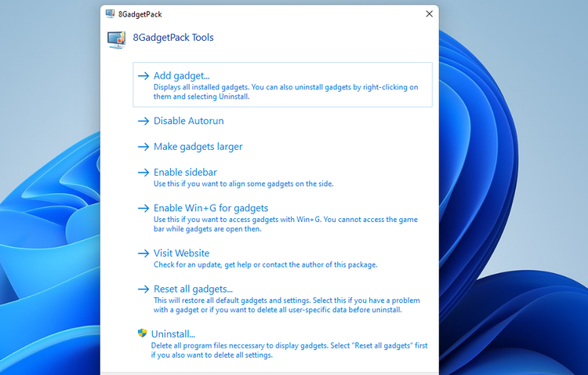Click the 8GadgetPack window title text

[140, 14]
